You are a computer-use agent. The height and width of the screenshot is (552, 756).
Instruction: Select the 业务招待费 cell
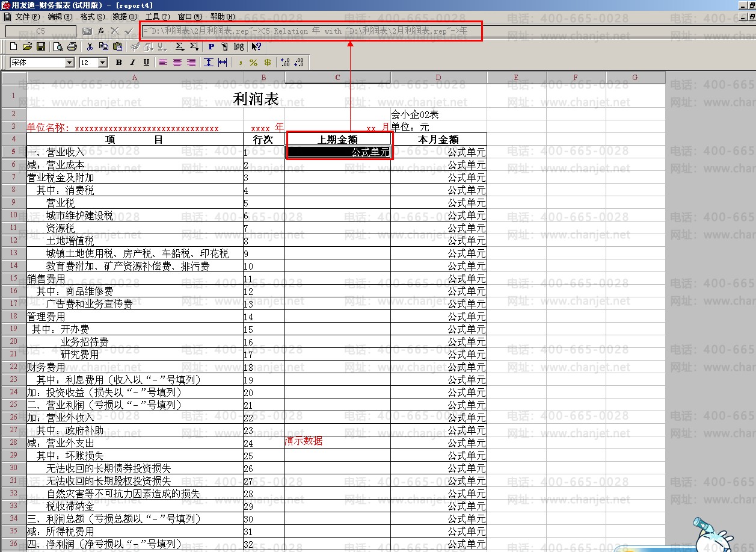pyautogui.click(x=135, y=342)
